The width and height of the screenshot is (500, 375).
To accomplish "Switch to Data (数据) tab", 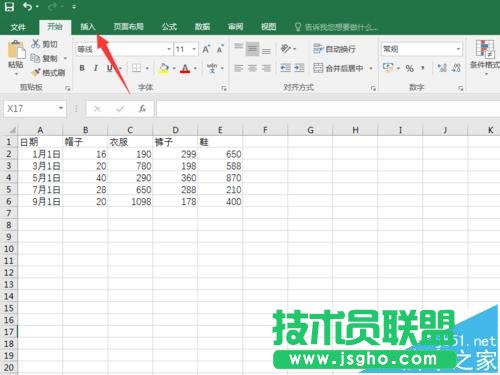I will pyautogui.click(x=202, y=27).
